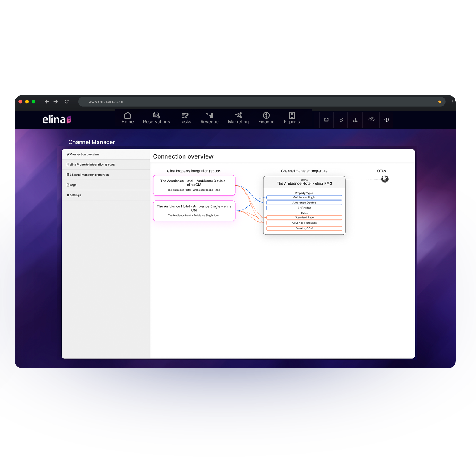This screenshot has height=476, width=476.
Task: Click the bookmark star in address bar
Action: pyautogui.click(x=439, y=102)
